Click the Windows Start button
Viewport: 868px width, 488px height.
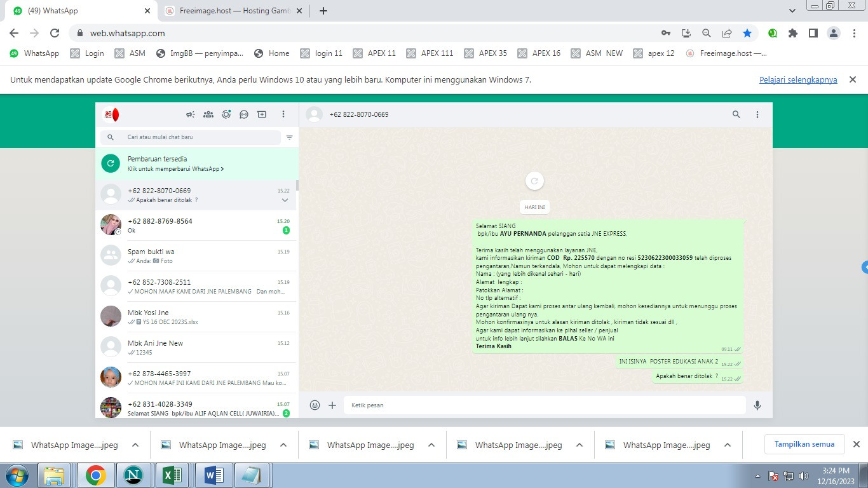coord(17,475)
